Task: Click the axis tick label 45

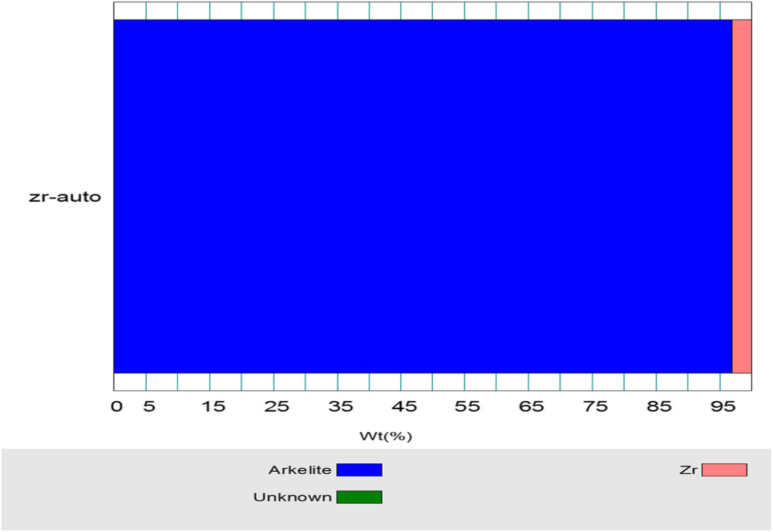Action: [404, 407]
